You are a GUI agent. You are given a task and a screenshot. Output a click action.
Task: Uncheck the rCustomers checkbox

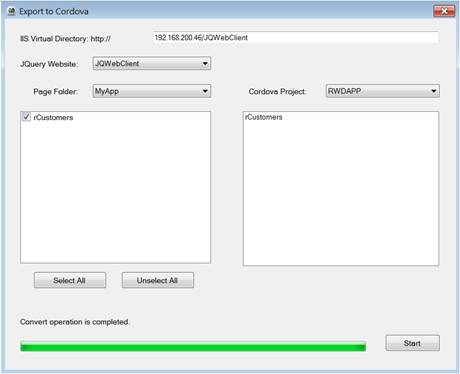pos(26,117)
